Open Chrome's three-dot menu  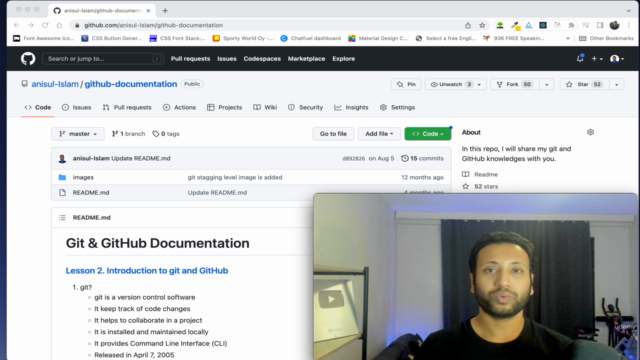point(629,25)
